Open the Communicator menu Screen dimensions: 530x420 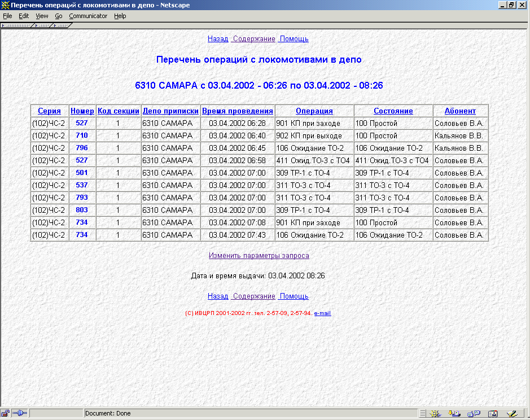(88, 16)
